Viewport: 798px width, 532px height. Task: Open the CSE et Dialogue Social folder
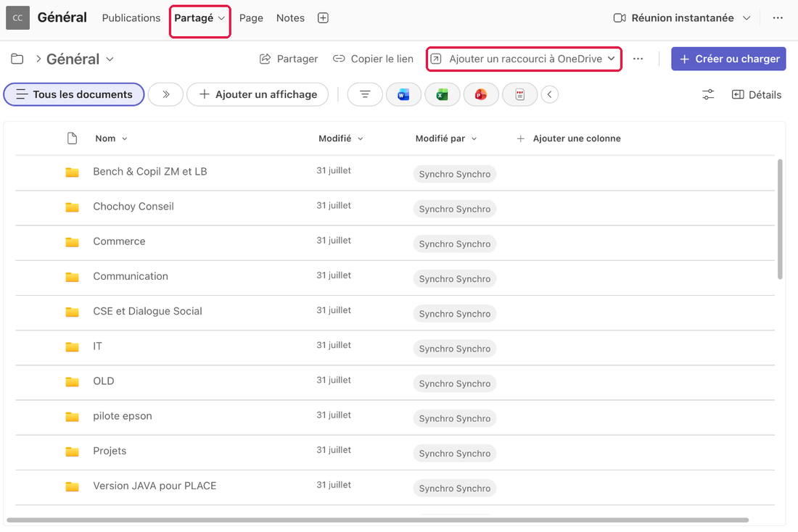[147, 311]
